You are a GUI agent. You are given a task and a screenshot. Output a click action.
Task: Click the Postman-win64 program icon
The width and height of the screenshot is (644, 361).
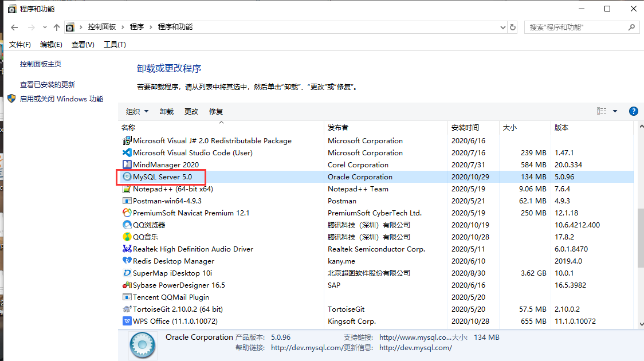click(127, 201)
